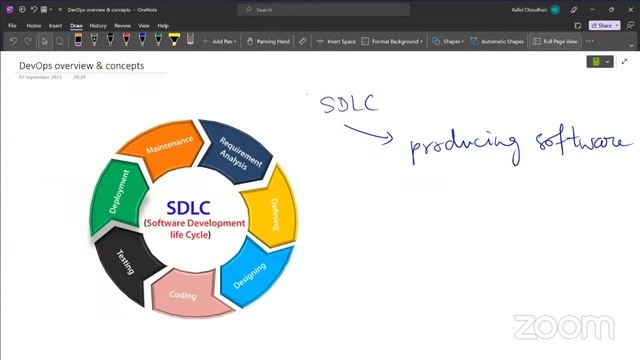Expand the Quick Access Toolbar customize arrow
The height and width of the screenshot is (360, 640).
pos(60,10)
